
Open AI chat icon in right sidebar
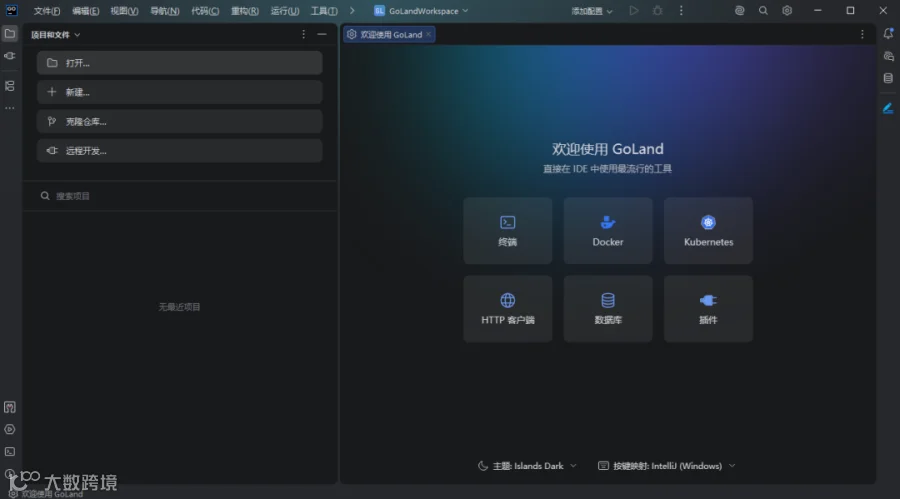888,56
